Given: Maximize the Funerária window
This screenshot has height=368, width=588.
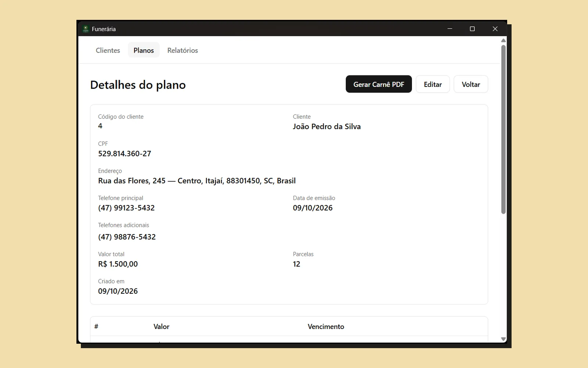Looking at the screenshot, I should 472,29.
